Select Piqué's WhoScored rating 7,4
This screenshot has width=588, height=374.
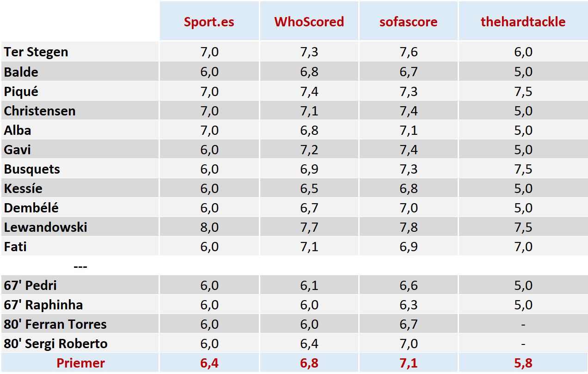pos(309,91)
